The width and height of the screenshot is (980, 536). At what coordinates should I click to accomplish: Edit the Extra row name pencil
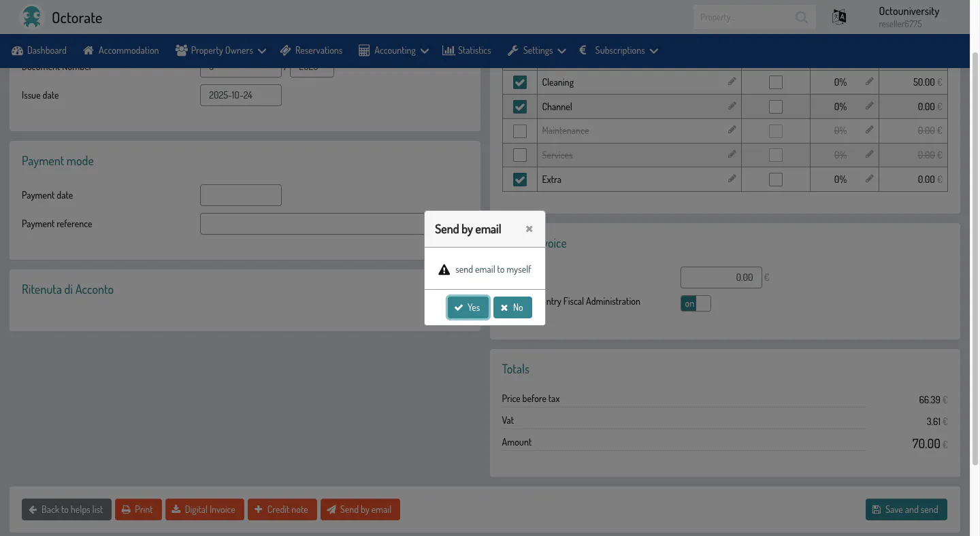coord(732,179)
